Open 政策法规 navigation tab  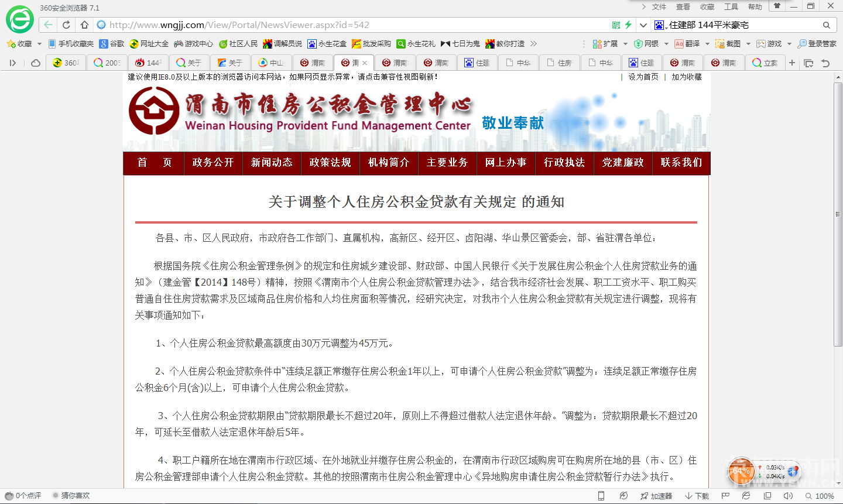pos(330,163)
